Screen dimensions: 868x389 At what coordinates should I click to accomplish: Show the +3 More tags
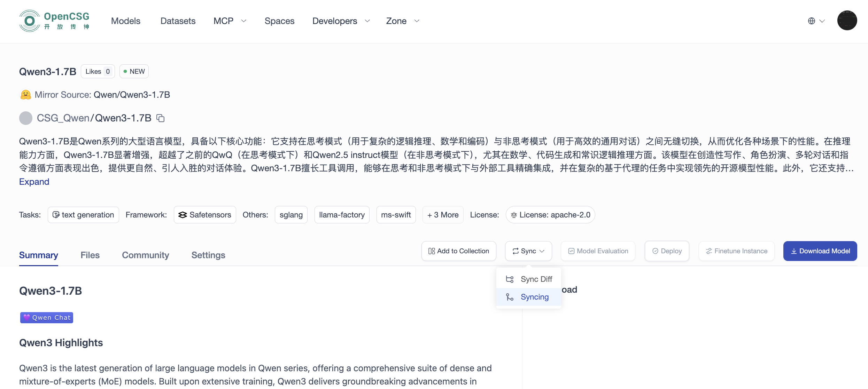point(443,215)
